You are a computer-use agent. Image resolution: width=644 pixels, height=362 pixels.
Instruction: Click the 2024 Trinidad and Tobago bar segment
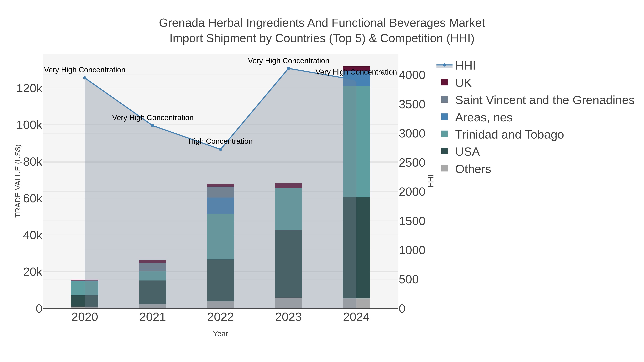point(356,142)
